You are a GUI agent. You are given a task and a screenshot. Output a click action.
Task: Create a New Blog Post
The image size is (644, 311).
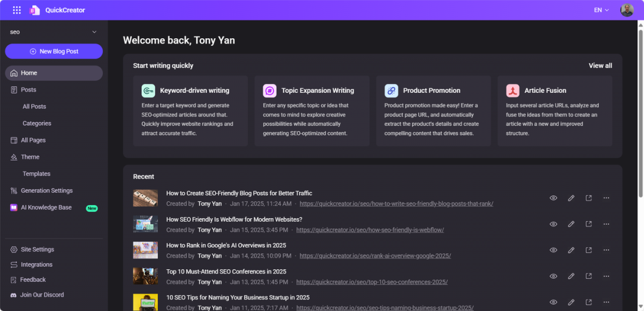[x=54, y=51]
